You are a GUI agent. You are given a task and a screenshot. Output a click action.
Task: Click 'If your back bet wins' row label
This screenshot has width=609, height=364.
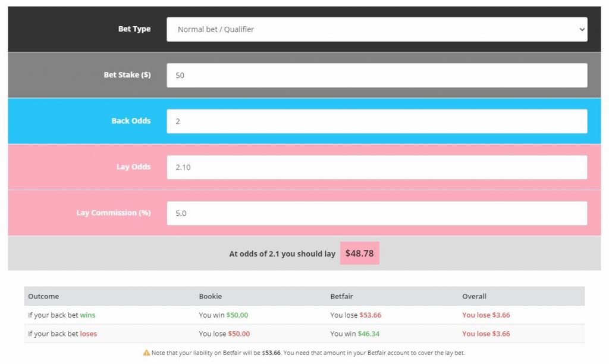tap(61, 315)
